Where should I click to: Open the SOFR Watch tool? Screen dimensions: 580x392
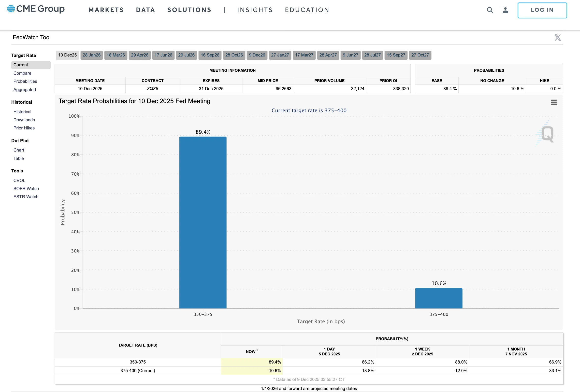point(26,189)
